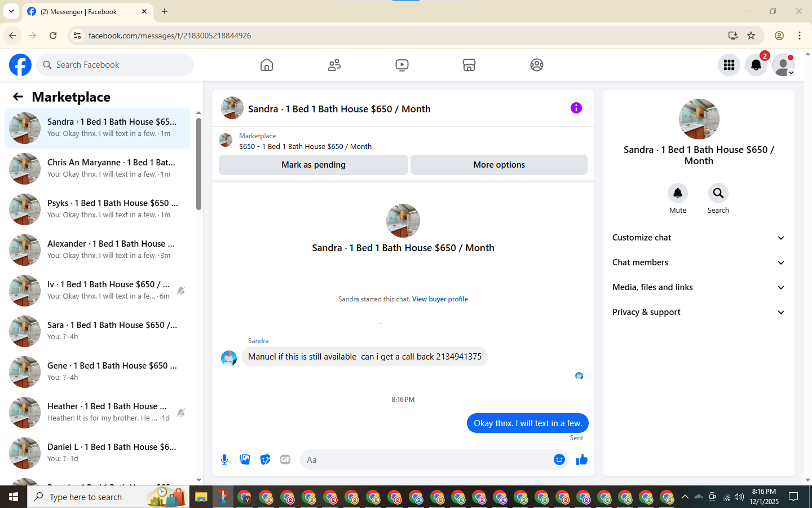The image size is (812, 508).
Task: Open the GIF picker icon
Action: (x=285, y=459)
